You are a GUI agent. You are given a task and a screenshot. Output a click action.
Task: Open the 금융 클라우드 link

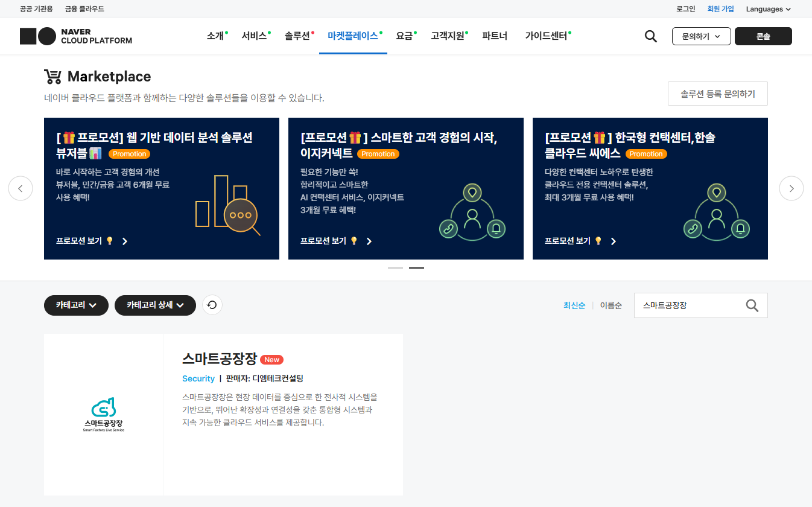click(x=84, y=9)
